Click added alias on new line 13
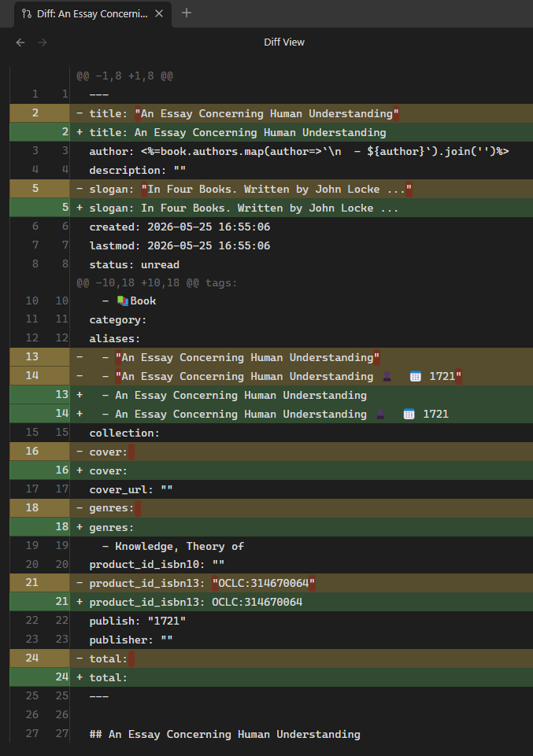Image resolution: width=533 pixels, height=756 pixels. click(x=271, y=395)
